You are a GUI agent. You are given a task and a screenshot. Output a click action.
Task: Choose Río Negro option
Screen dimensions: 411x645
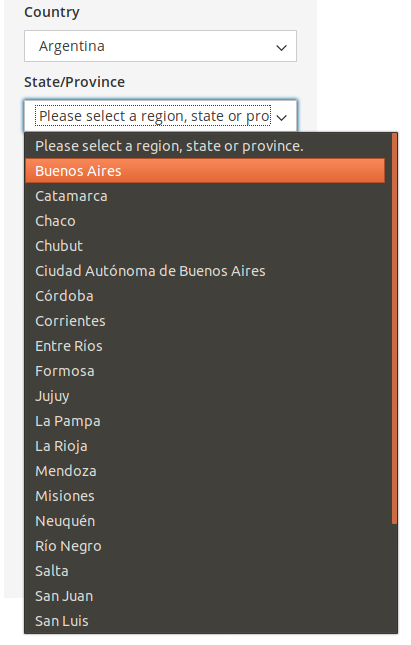click(x=205, y=546)
